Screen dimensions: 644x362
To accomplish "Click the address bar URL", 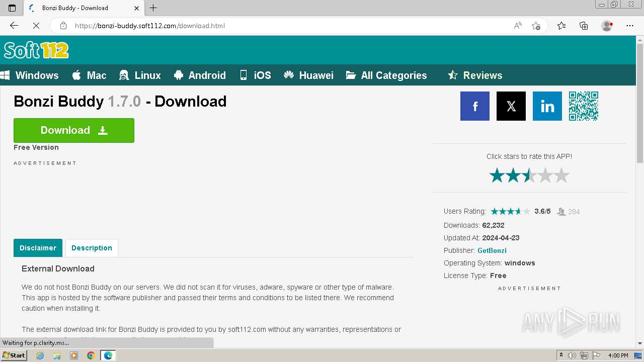I will 150,26.
